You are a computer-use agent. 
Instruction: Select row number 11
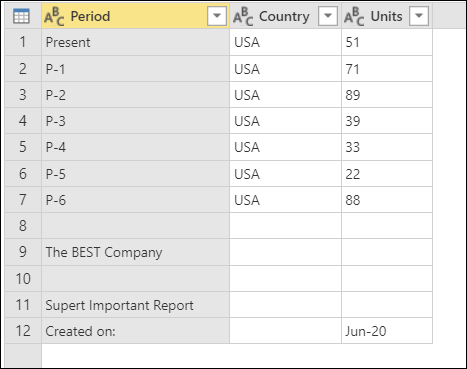pyautogui.click(x=23, y=305)
